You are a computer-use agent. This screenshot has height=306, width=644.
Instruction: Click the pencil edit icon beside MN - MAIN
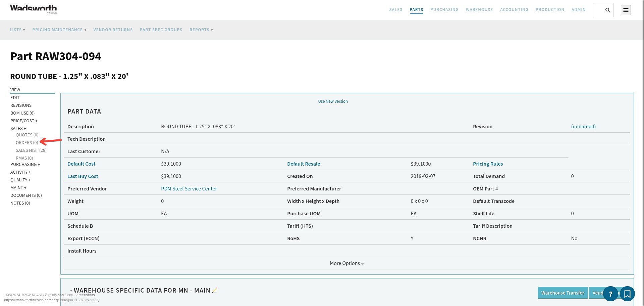[x=215, y=290]
